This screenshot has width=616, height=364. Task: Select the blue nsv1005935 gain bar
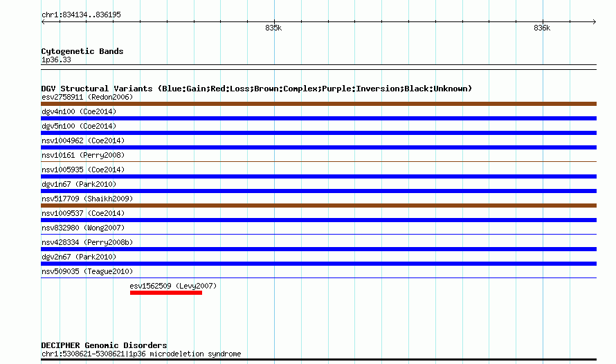318,176
